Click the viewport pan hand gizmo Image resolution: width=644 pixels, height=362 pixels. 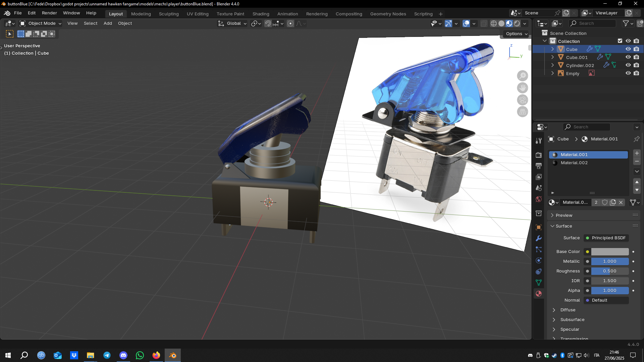[x=523, y=88]
